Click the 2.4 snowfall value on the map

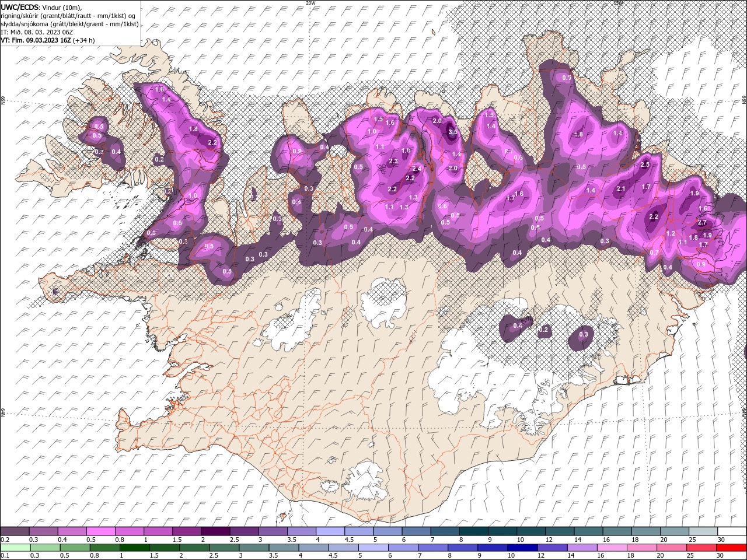click(417, 169)
